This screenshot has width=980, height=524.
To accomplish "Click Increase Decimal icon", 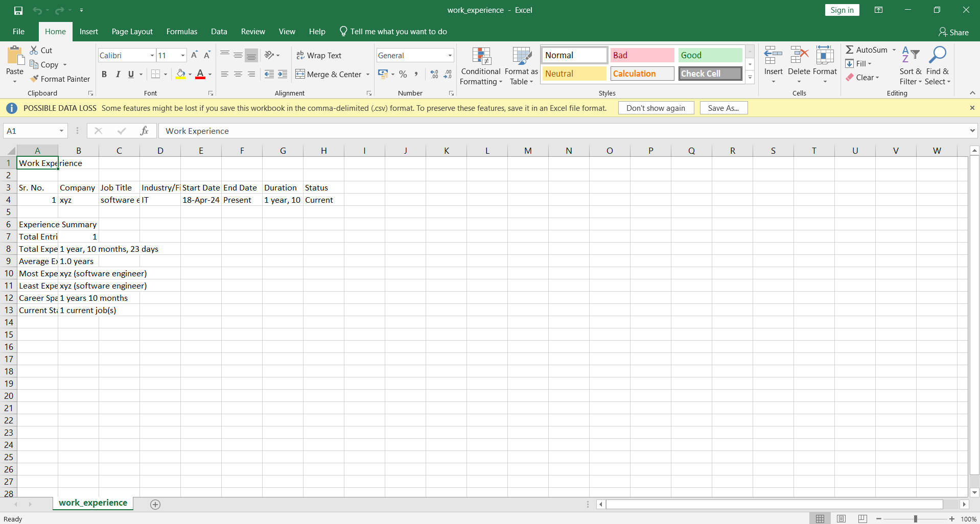I will tap(434, 75).
